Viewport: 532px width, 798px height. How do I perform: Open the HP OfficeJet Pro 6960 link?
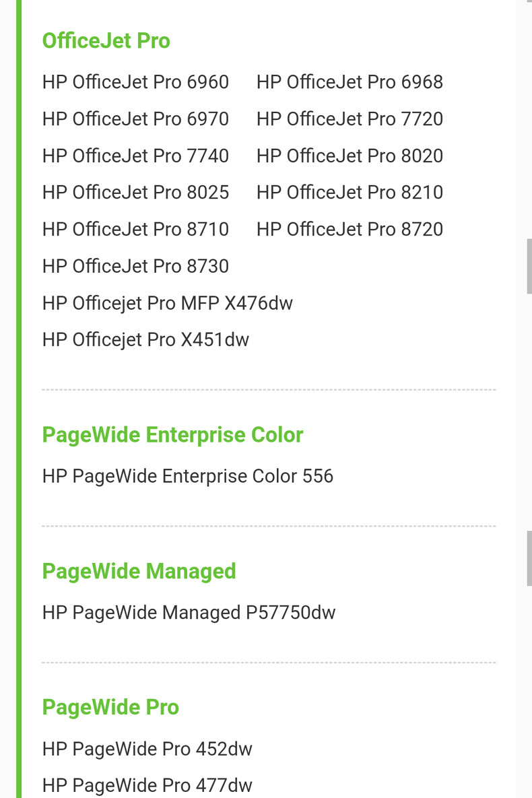tap(135, 82)
